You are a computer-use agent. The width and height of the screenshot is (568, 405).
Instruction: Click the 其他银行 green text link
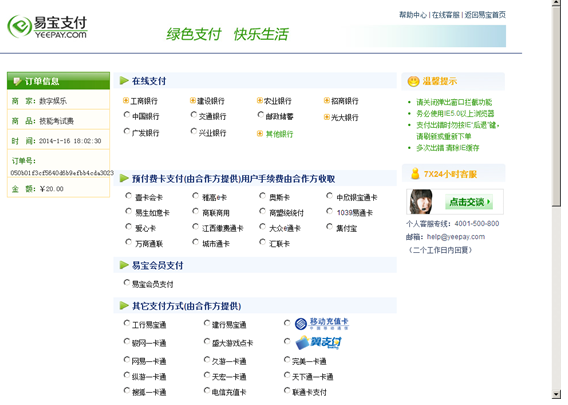point(279,134)
